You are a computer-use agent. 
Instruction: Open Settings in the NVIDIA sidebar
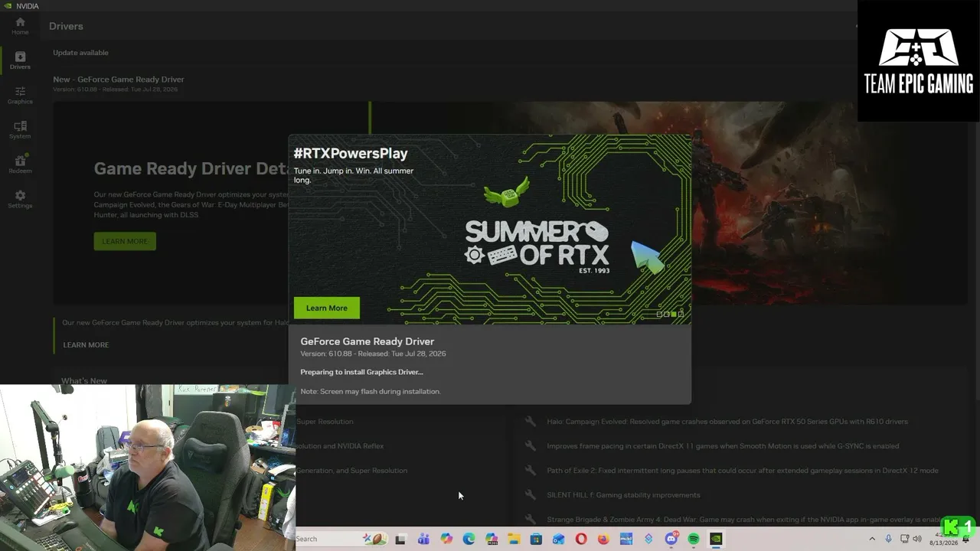coord(20,199)
